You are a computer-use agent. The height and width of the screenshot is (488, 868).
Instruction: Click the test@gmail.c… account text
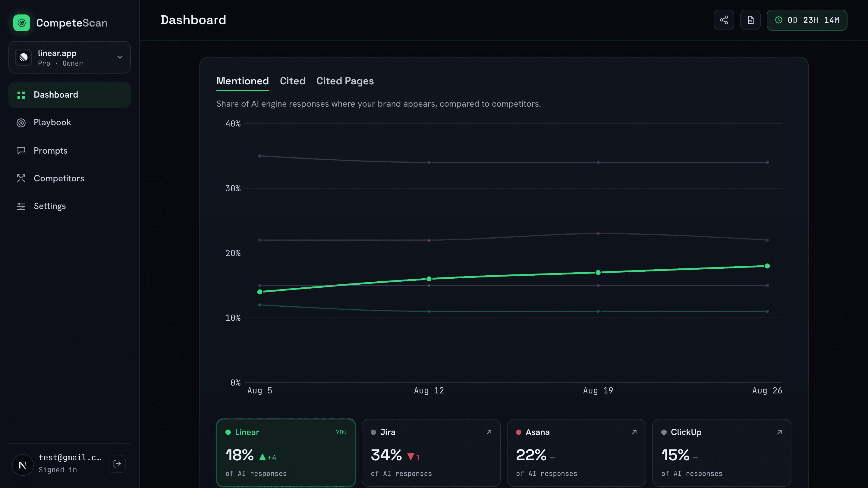coord(70,458)
